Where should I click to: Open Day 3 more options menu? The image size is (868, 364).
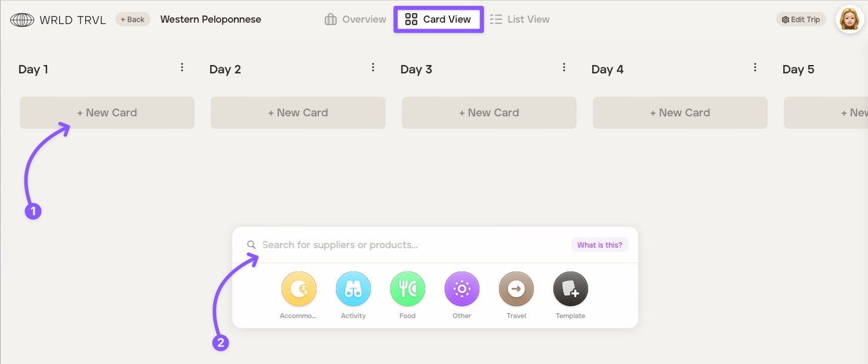click(564, 67)
